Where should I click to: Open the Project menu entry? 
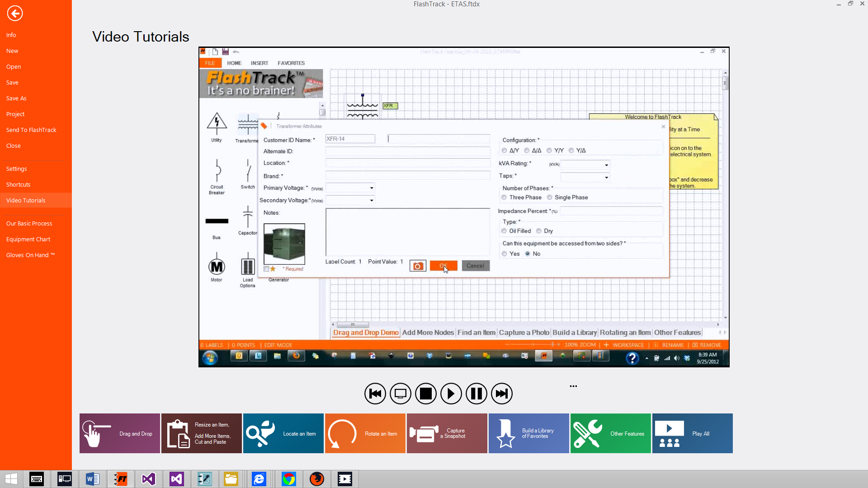point(15,114)
